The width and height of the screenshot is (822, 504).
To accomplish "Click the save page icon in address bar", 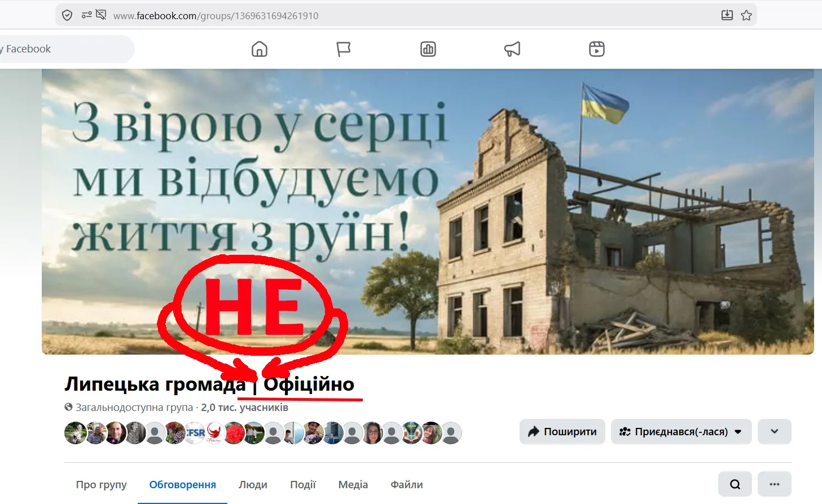I will click(727, 15).
